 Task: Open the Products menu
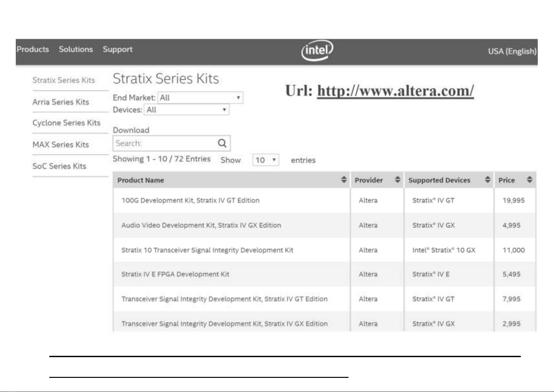[33, 49]
